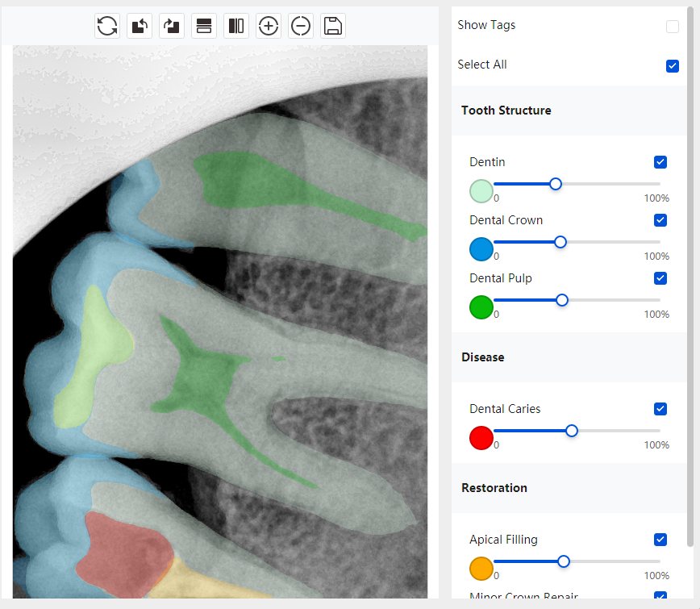Click the blue Dental Crown color swatch
700x609 pixels.
[481, 249]
